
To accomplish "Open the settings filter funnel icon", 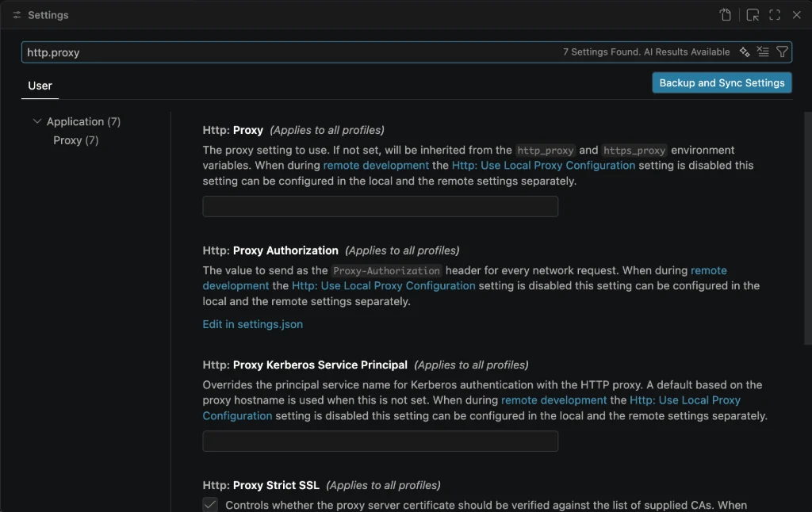I will [782, 52].
